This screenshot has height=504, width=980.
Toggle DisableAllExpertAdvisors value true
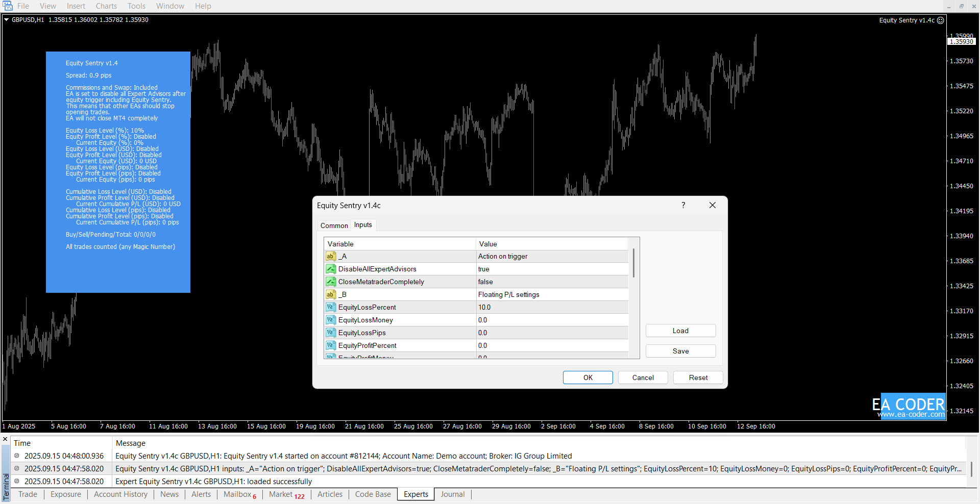pyautogui.click(x=551, y=269)
